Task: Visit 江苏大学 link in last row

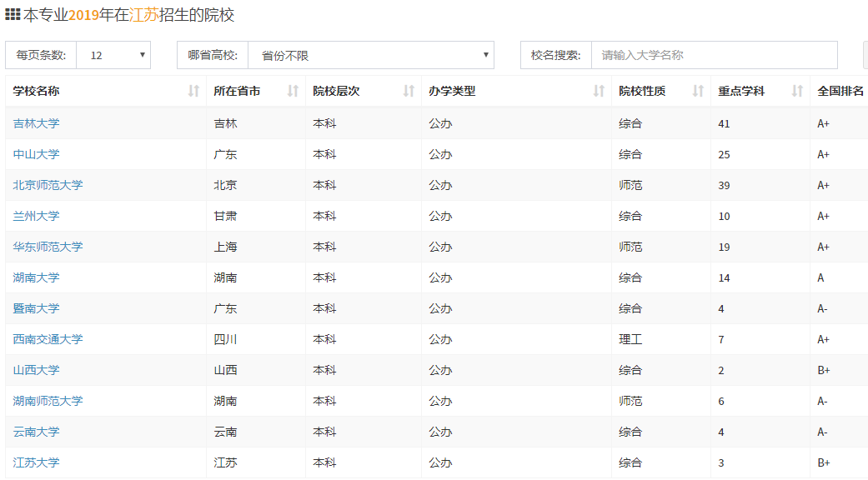Action: pos(37,462)
